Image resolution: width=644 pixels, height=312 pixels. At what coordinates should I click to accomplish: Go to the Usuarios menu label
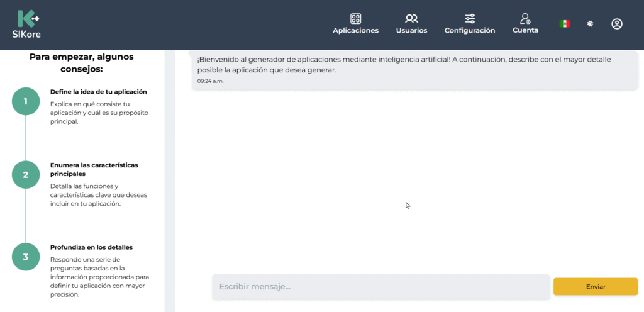click(411, 30)
